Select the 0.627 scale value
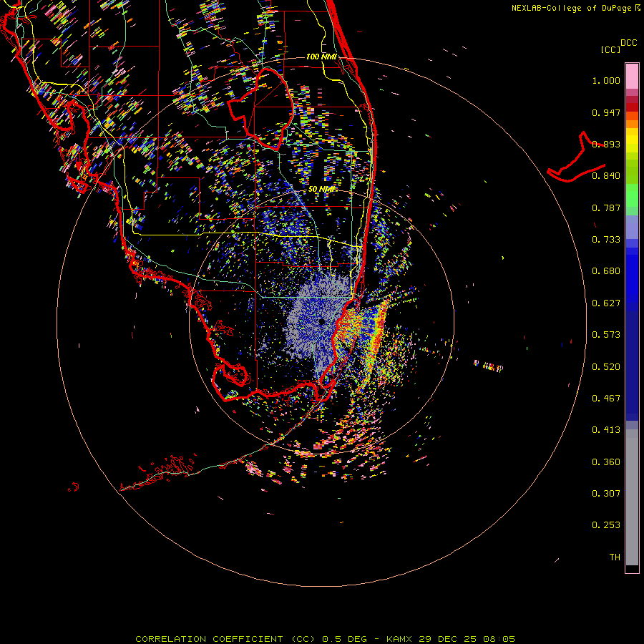 pos(606,303)
